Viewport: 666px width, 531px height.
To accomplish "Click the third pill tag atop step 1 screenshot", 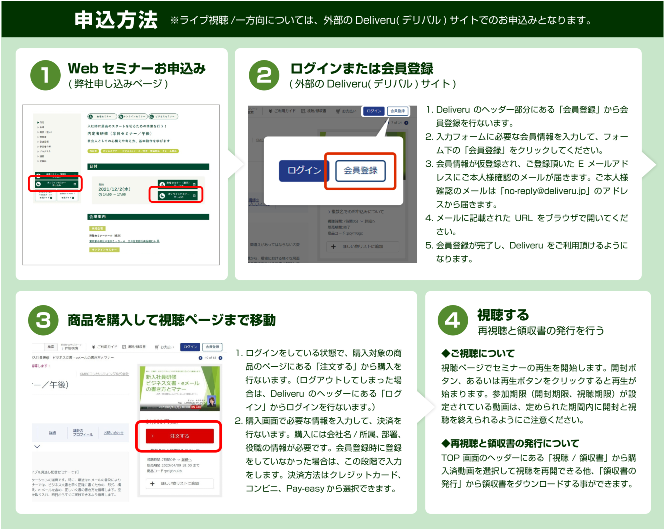I will click(163, 116).
